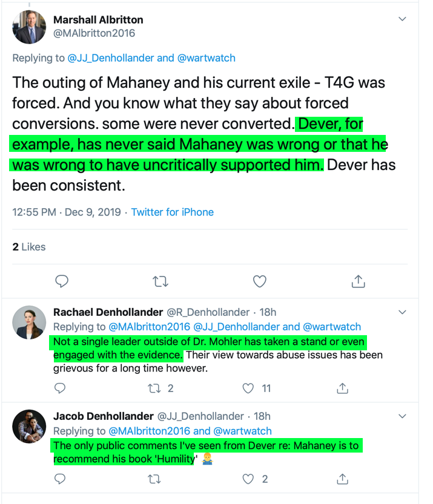Share Rachael Denhollander's tweet
This screenshot has width=433, height=504.
coord(342,388)
